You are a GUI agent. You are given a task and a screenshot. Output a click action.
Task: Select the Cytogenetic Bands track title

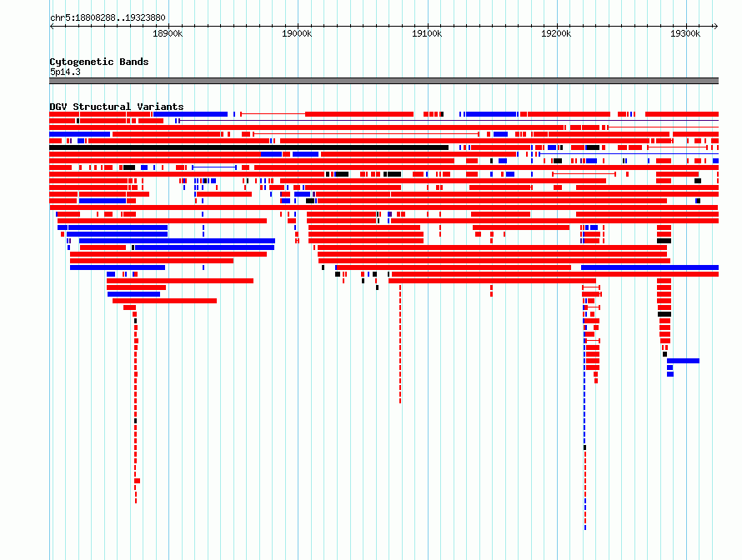(99, 62)
